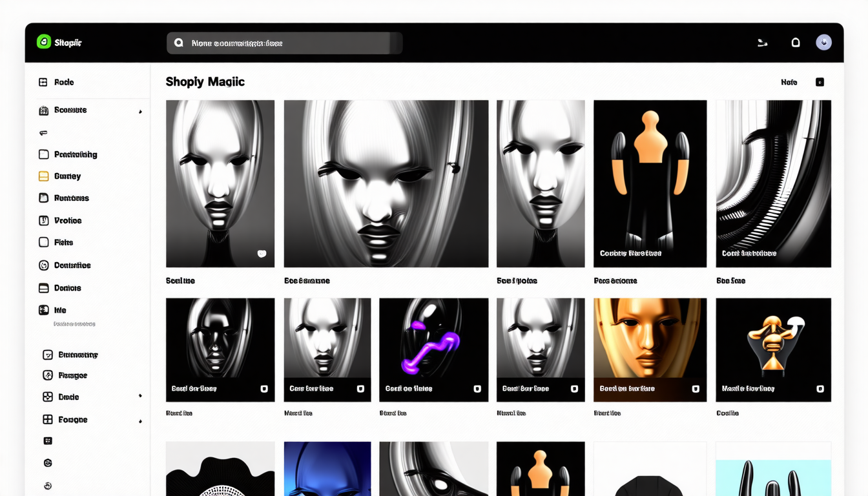Click square icon on golden face card
868x496 pixels.
point(696,389)
